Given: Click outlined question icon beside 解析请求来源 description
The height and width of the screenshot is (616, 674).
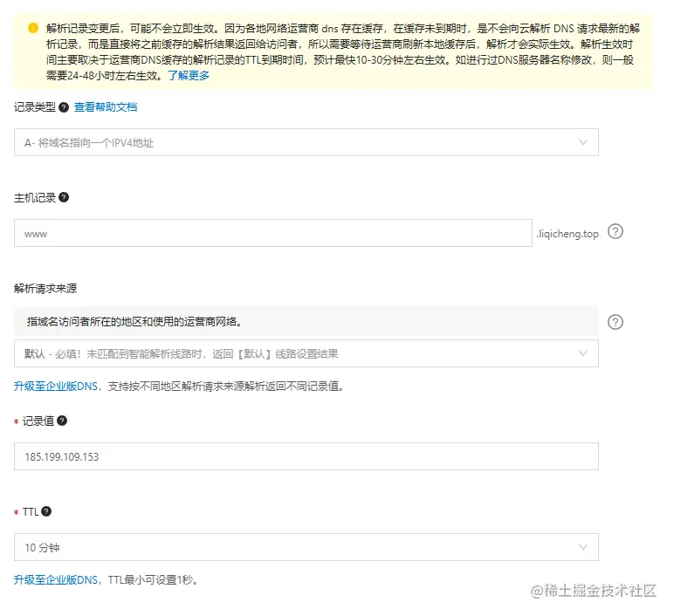Looking at the screenshot, I should coord(616,322).
